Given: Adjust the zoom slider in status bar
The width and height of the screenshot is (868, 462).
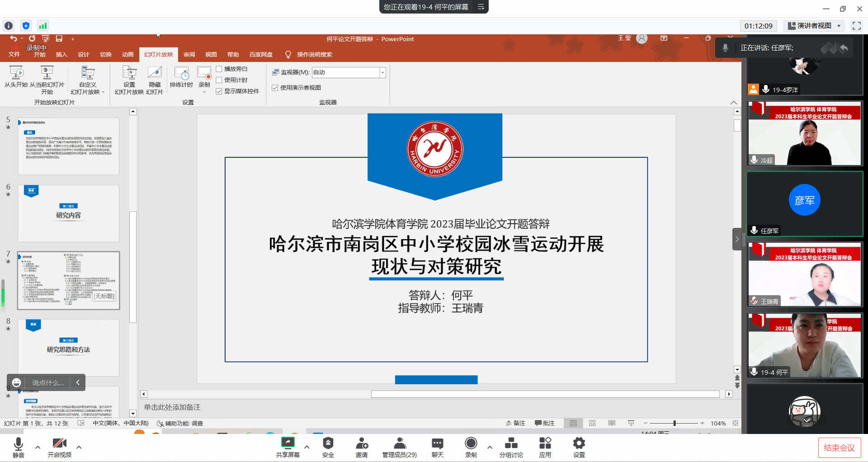Looking at the screenshot, I should click(x=674, y=423).
